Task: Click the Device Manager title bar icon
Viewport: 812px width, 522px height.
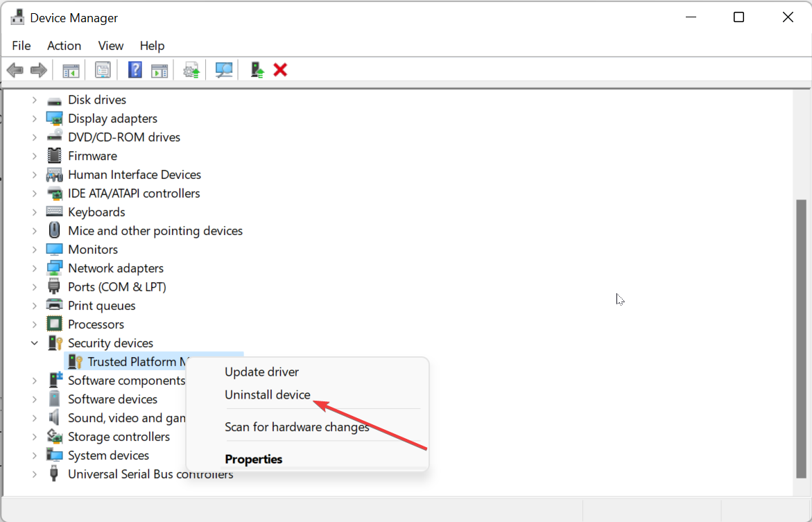Action: pos(17,17)
